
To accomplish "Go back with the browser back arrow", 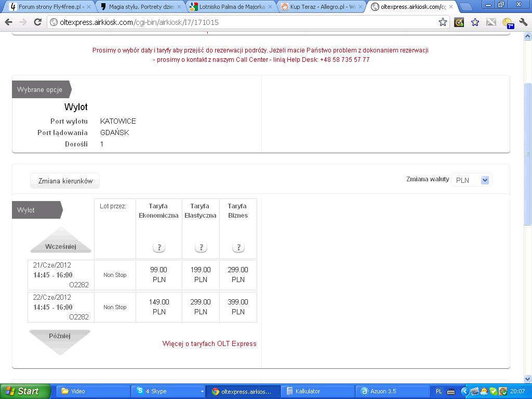I will click(x=8, y=22).
